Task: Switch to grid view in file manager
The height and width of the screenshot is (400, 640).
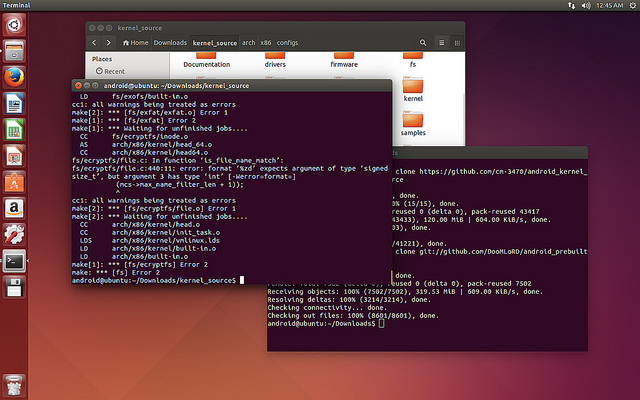Action: 455,43
